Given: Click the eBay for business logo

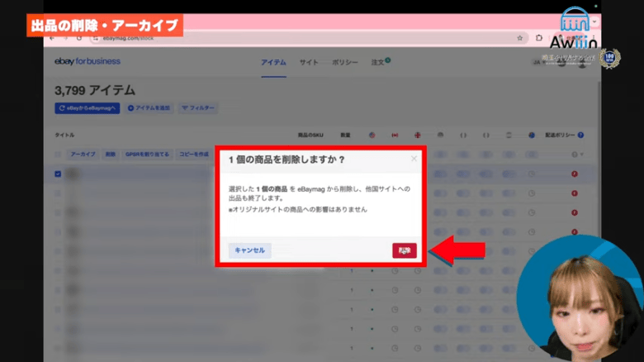Looking at the screenshot, I should point(87,61).
